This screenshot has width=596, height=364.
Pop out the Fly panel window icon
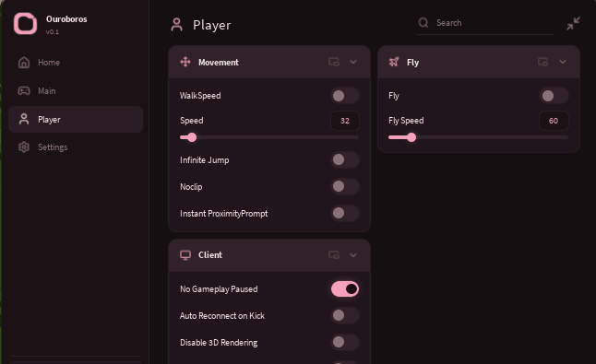tap(542, 62)
